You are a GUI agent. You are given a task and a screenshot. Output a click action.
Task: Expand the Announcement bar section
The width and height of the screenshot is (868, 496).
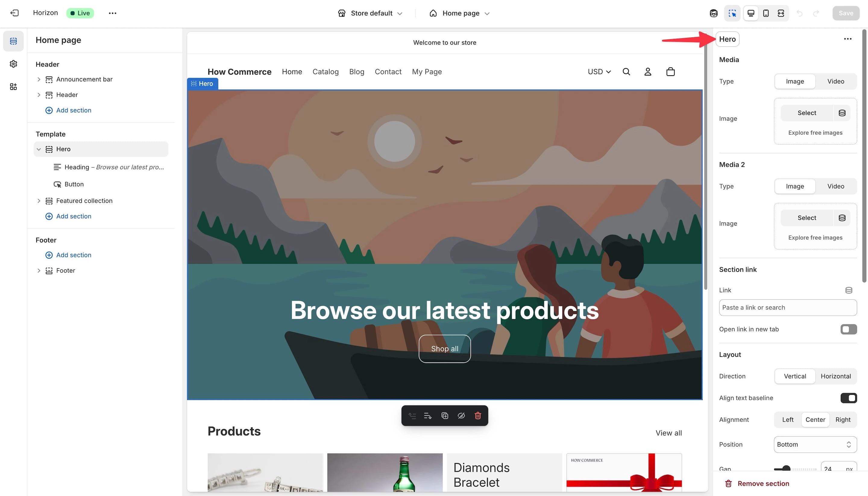coord(39,79)
